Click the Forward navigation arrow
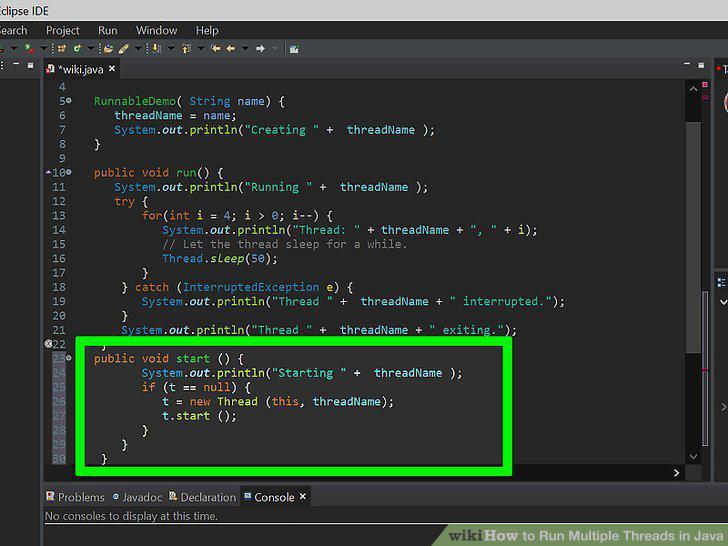Screen dimensions: 728x546 coord(260,48)
